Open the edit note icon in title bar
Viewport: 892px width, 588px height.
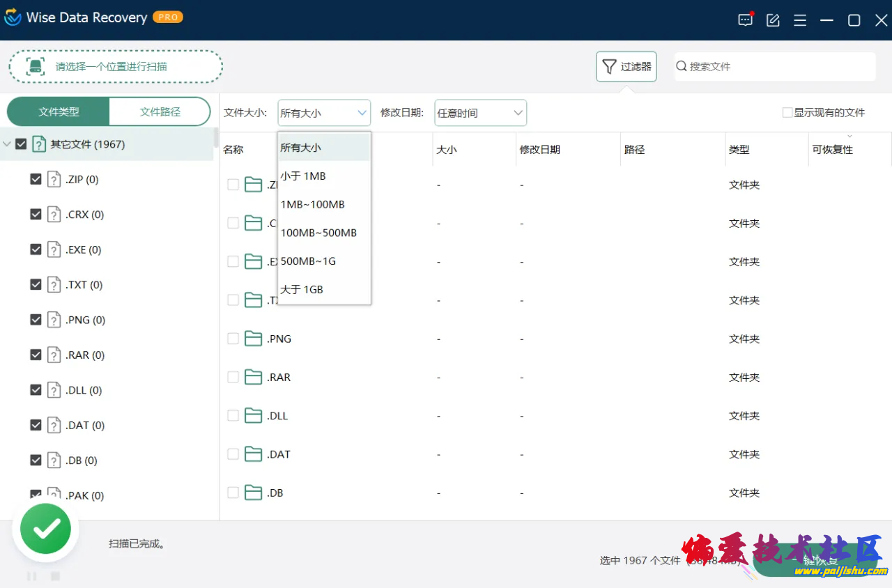(x=773, y=20)
